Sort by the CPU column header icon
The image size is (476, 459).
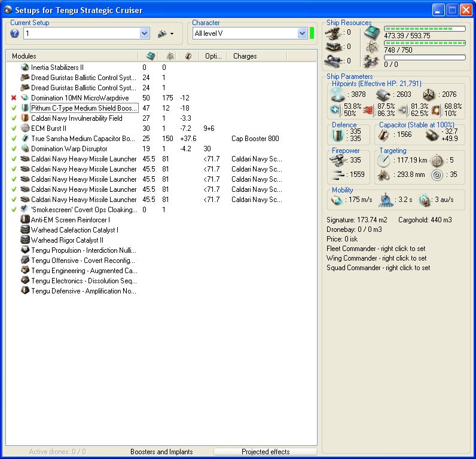point(151,56)
